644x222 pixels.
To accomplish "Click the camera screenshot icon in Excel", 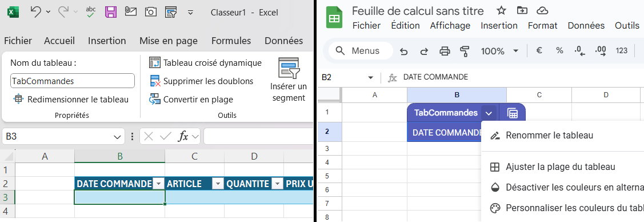I will pos(151,13).
